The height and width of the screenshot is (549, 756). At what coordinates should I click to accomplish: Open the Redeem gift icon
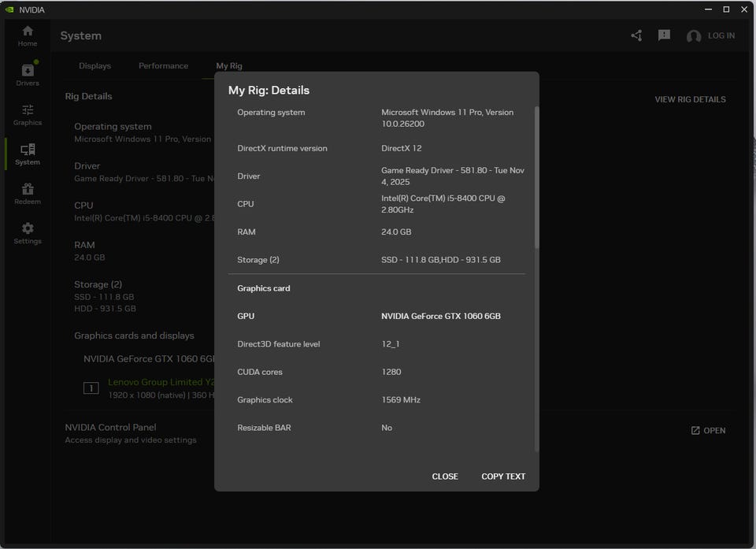tap(28, 189)
